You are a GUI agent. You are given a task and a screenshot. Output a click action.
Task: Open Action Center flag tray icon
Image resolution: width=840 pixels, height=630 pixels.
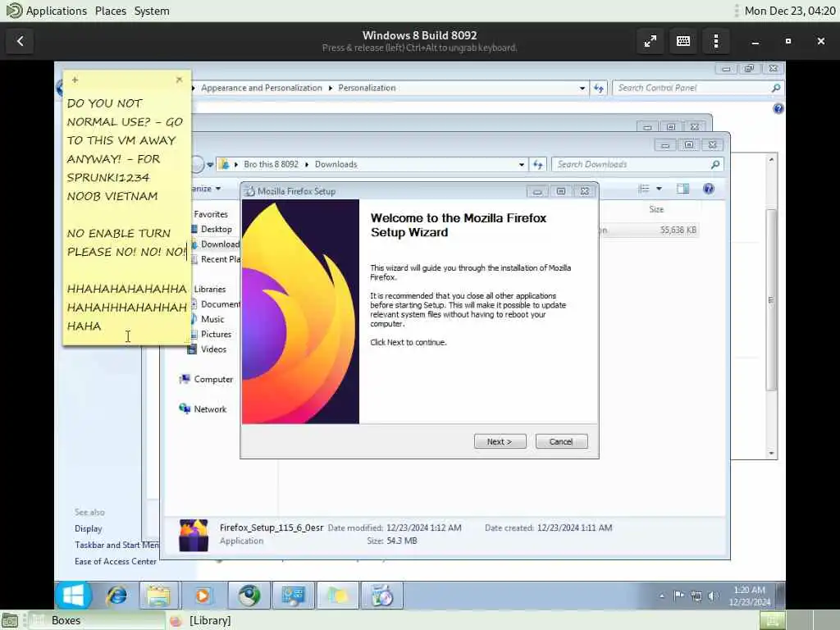tap(678, 596)
